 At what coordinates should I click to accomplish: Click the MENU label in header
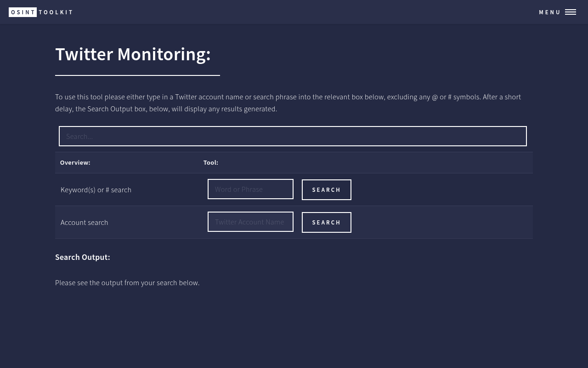pos(550,12)
